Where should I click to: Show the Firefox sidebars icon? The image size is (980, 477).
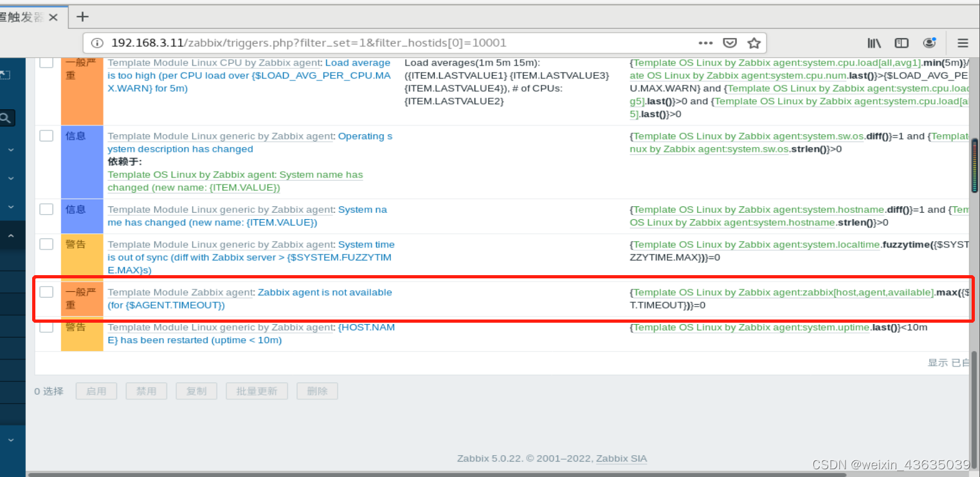click(902, 43)
